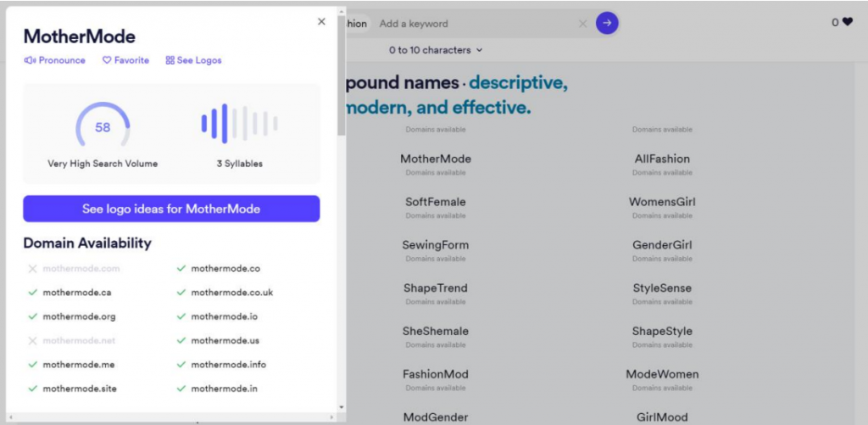Select mothermode.us domain

(x=225, y=341)
